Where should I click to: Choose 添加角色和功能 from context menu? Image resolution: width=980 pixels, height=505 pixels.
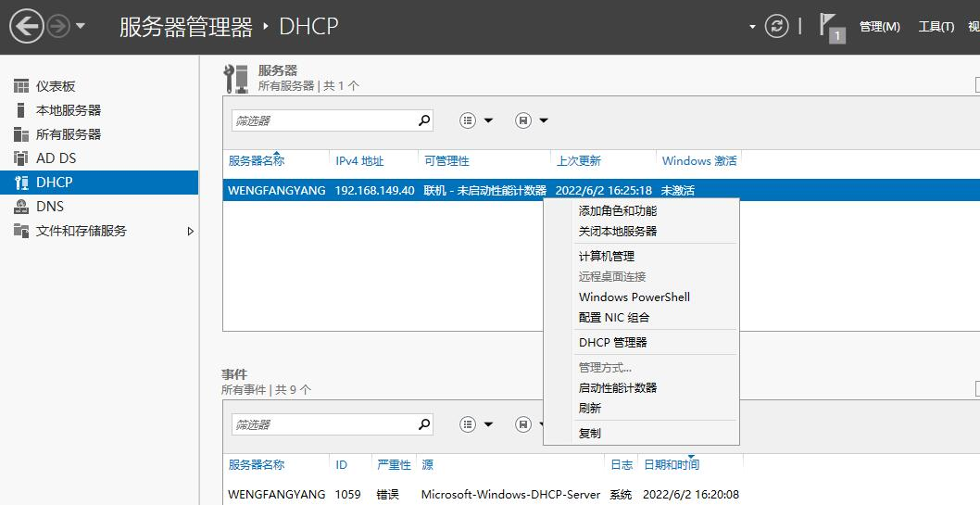click(x=618, y=210)
